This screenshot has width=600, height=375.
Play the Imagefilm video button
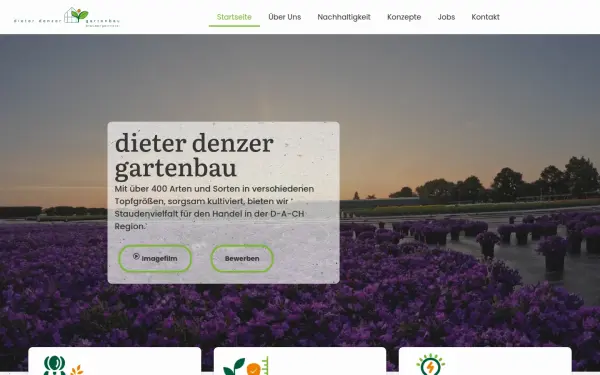(155, 259)
